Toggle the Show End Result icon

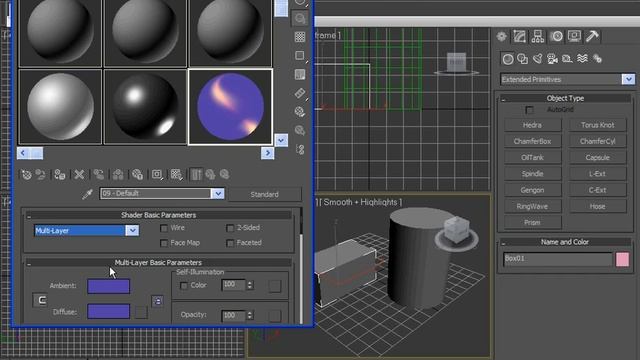click(196, 175)
